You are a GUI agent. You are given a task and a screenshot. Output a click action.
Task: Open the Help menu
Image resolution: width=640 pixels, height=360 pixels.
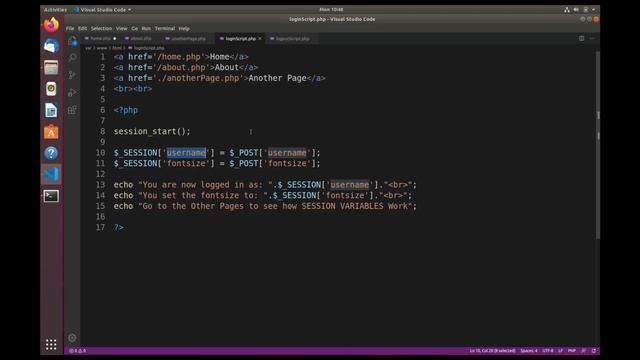184,29
